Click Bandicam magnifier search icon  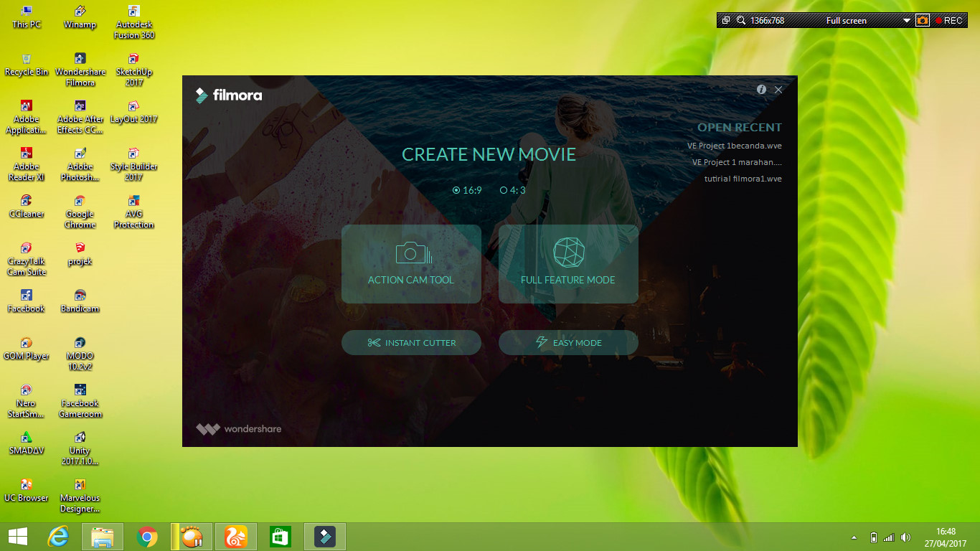741,21
